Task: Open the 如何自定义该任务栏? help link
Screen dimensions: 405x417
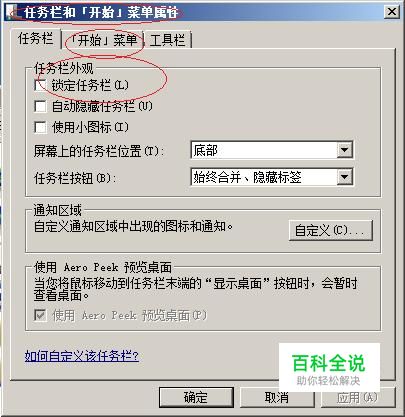Action: (x=82, y=356)
